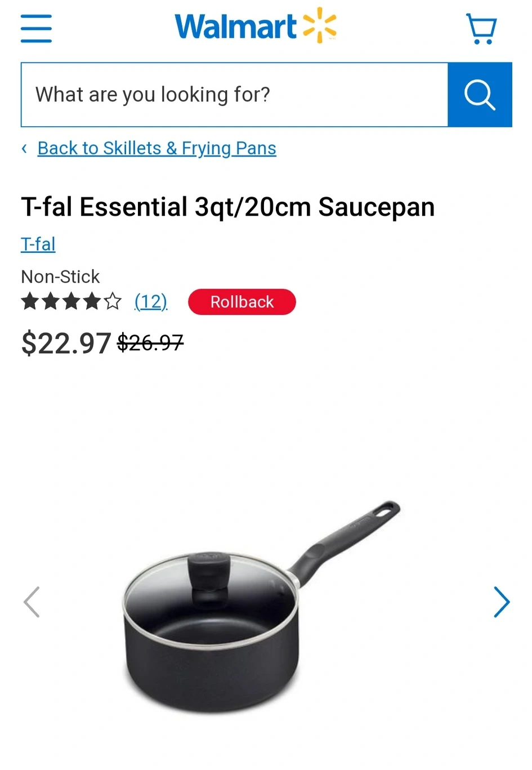This screenshot has width=532, height=770.
Task: Focus the 'What are you looking for?' field
Action: click(235, 95)
